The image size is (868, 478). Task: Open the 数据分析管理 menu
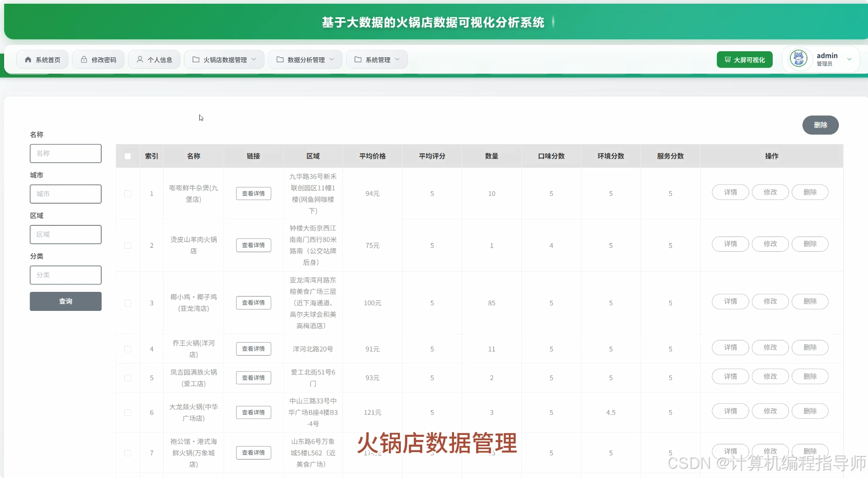[305, 60]
